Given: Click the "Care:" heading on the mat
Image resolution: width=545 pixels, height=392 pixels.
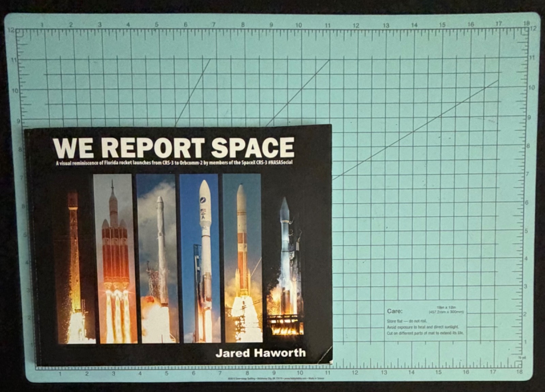Looking at the screenshot, I should [394, 311].
